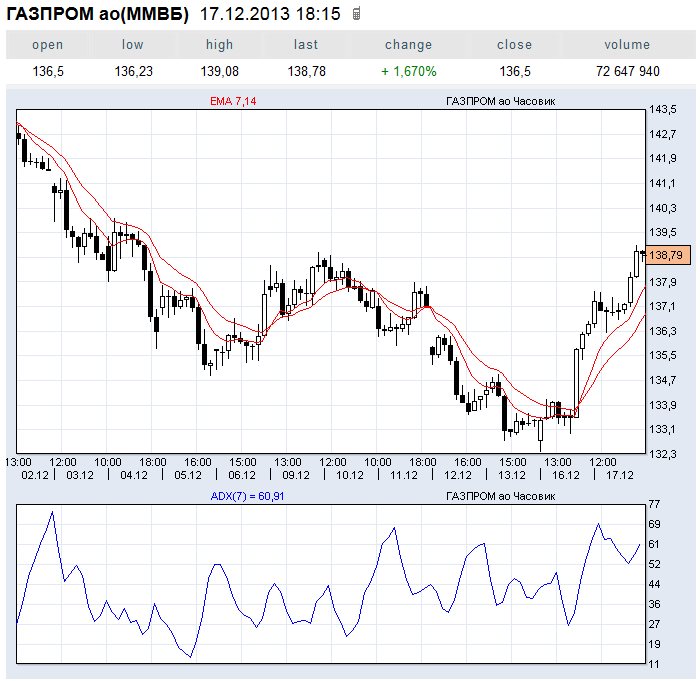This screenshot has width=700, height=681.
Task: Click the price chart's ГАЗПРОМ ао Часовик label
Action: (x=499, y=102)
